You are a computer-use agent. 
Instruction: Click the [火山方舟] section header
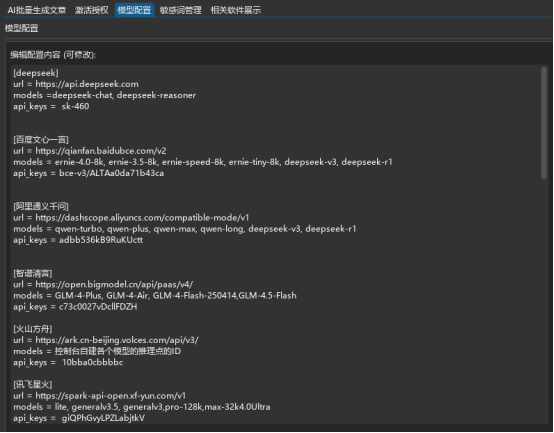pos(33,329)
